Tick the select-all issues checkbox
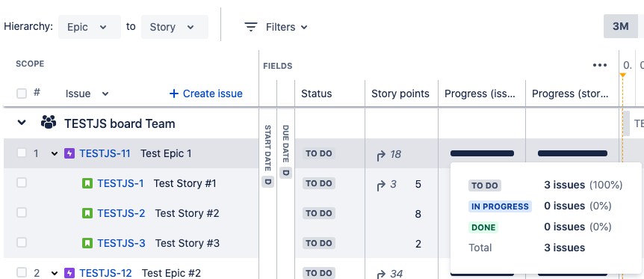This screenshot has width=644, height=279. click(x=22, y=93)
